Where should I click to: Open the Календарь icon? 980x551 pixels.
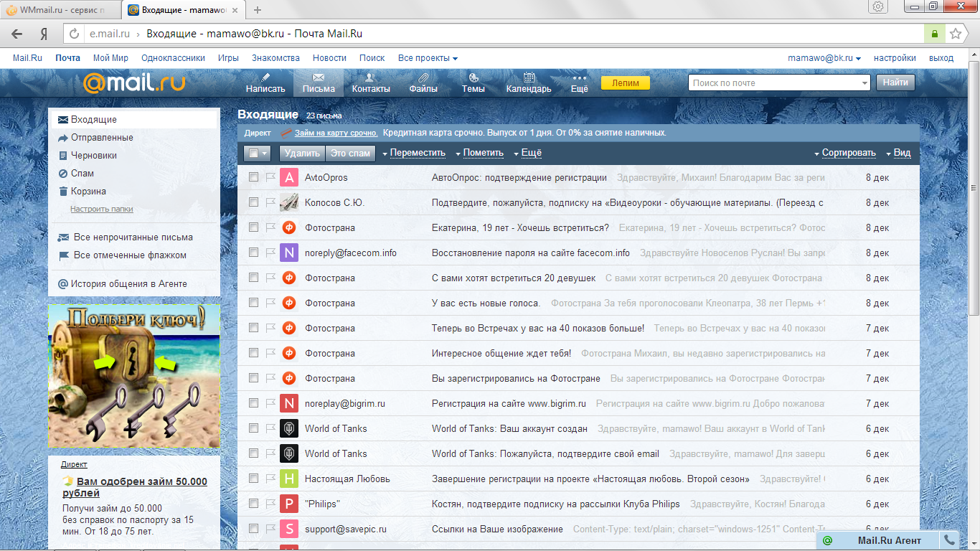(x=529, y=77)
